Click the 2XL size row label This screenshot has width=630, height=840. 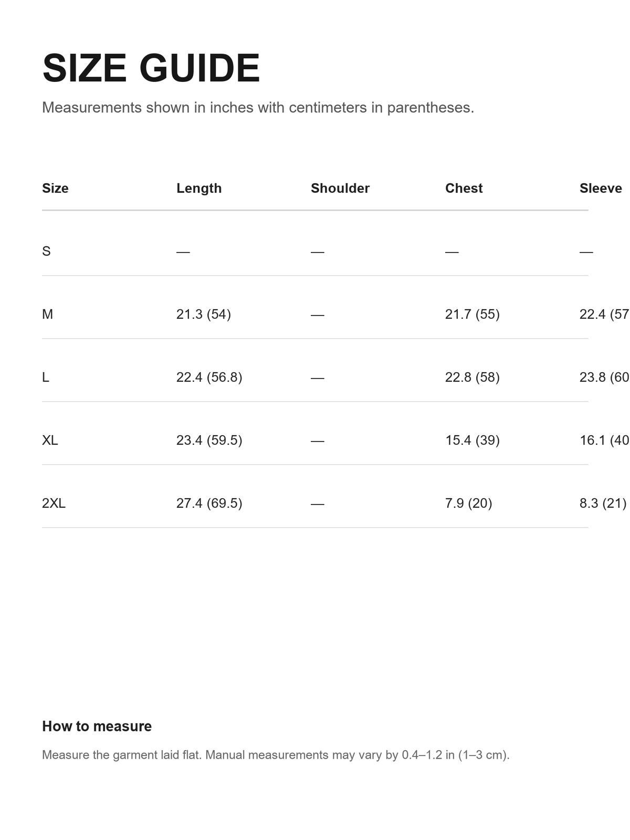click(x=54, y=503)
